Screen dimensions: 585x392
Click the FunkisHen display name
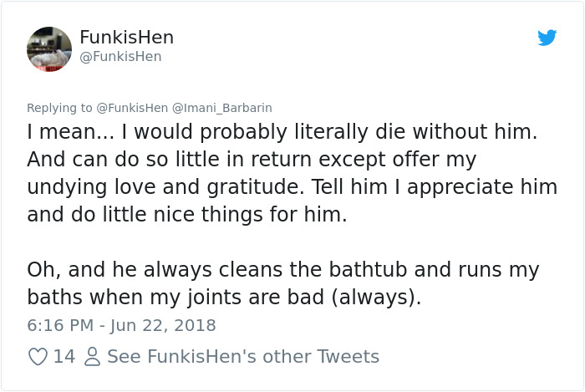126,38
